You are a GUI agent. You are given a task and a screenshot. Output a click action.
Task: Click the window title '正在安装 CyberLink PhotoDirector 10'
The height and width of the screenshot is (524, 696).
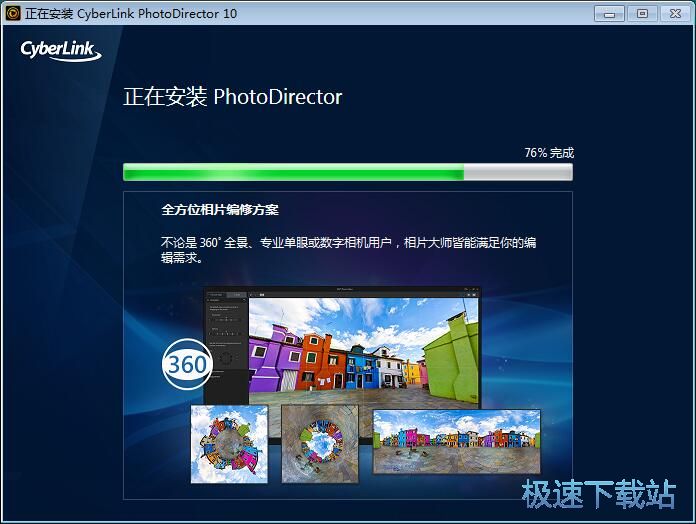(131, 14)
